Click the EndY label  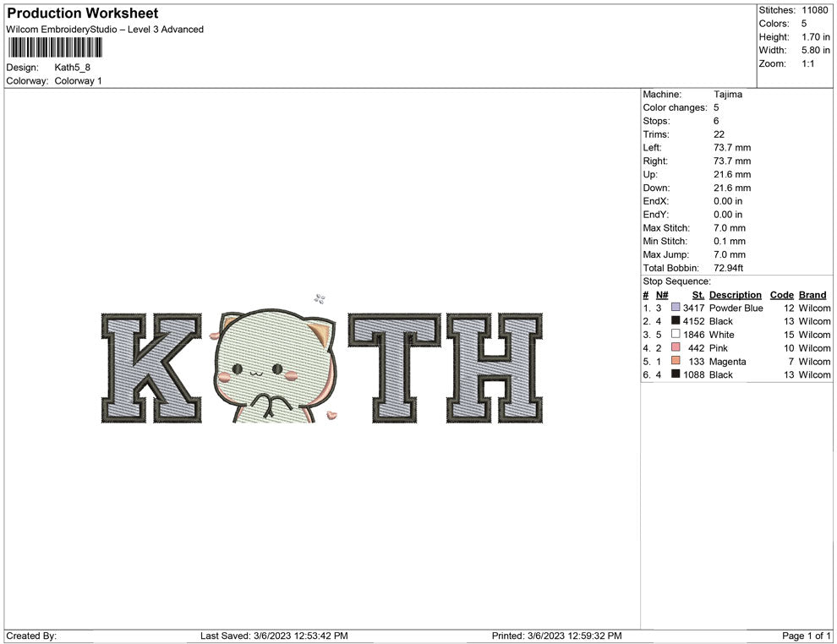[x=655, y=214]
